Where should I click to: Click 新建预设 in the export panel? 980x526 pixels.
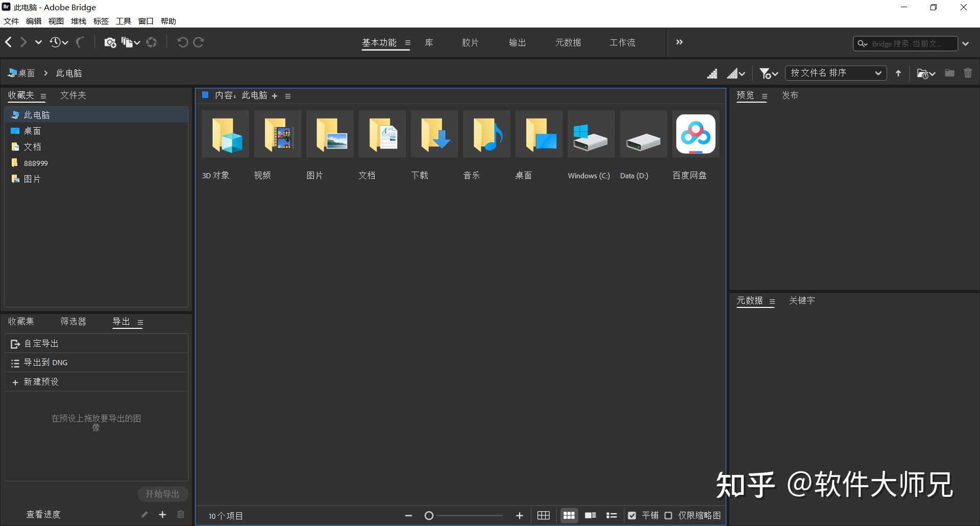pyautogui.click(x=40, y=381)
